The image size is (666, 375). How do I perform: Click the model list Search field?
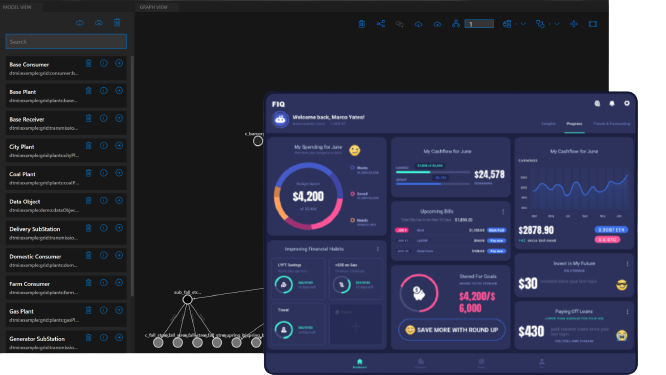(x=66, y=42)
